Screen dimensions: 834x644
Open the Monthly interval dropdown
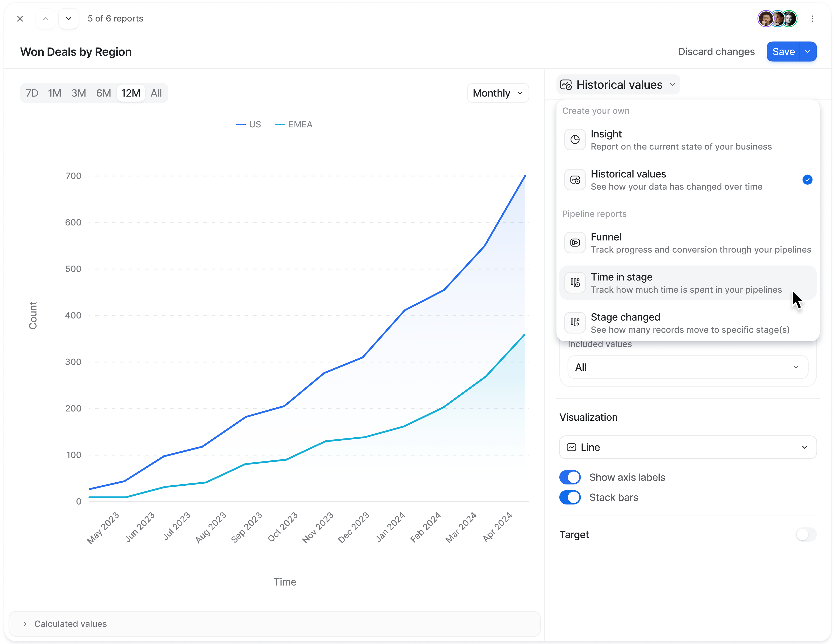(x=498, y=93)
